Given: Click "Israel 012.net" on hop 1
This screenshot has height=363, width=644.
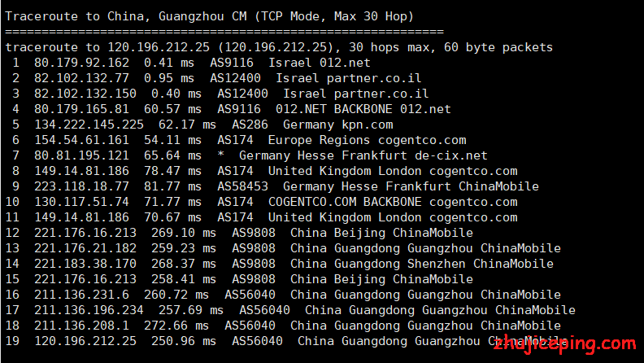Looking at the screenshot, I should (319, 63).
